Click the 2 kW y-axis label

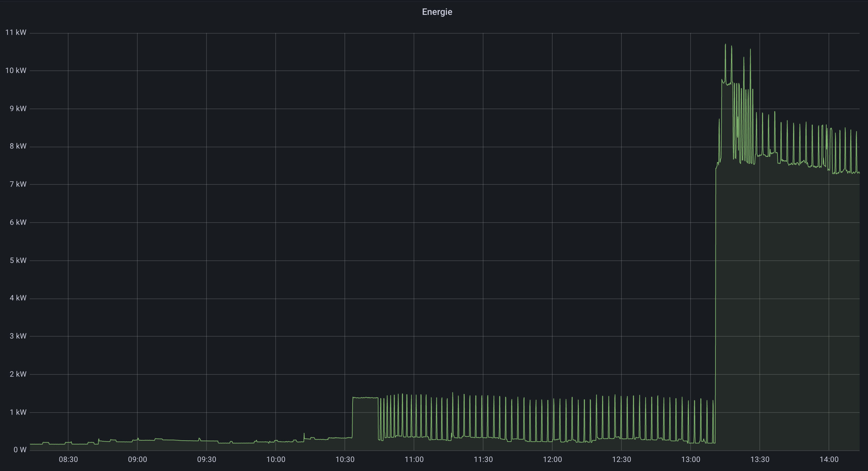coord(18,374)
